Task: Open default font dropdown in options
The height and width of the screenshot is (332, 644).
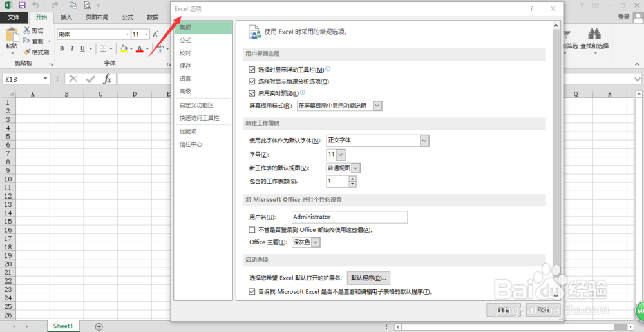Action: coord(424,141)
